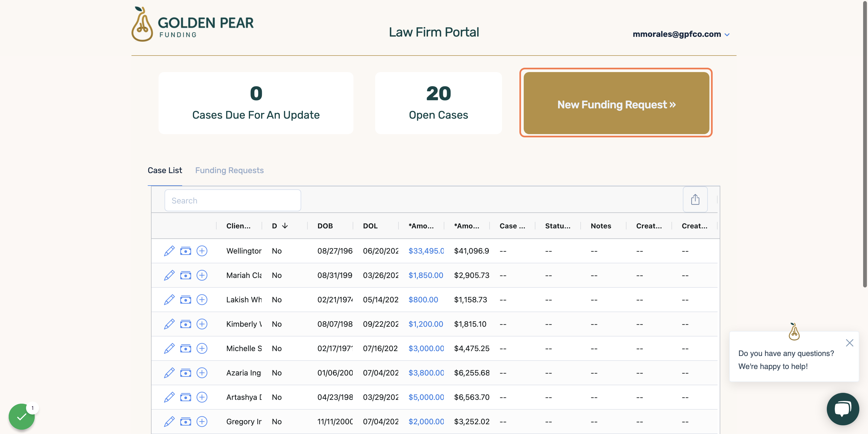
Task: Select the Case List tab
Action: (165, 170)
